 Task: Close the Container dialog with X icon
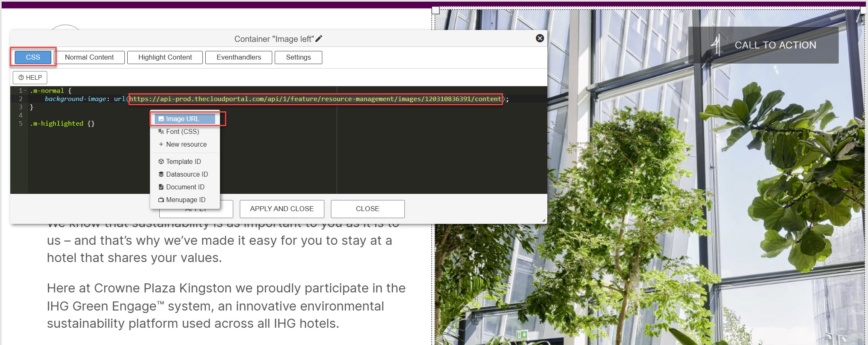pos(540,38)
